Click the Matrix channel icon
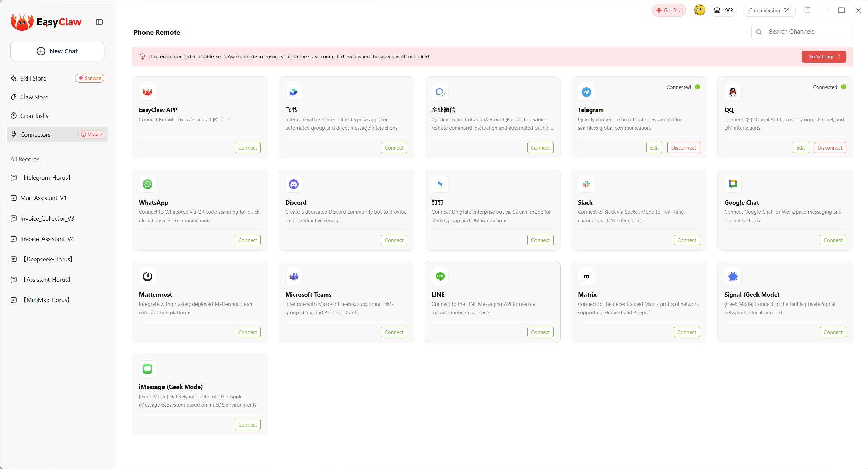Image resolution: width=868 pixels, height=469 pixels. point(586,276)
